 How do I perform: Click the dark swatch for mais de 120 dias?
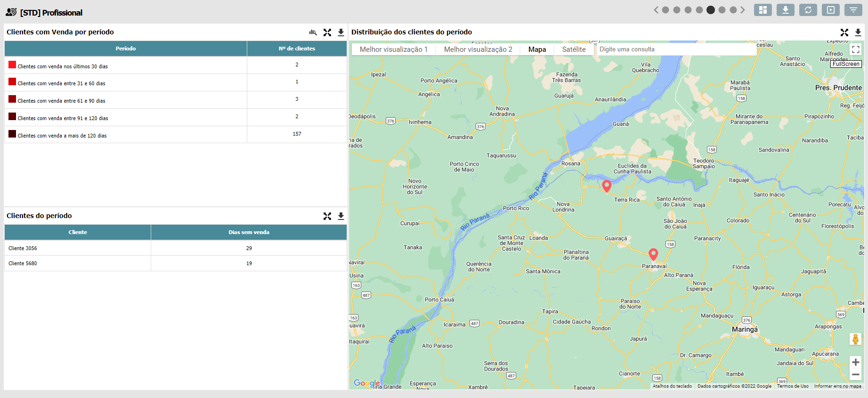pyautogui.click(x=12, y=134)
